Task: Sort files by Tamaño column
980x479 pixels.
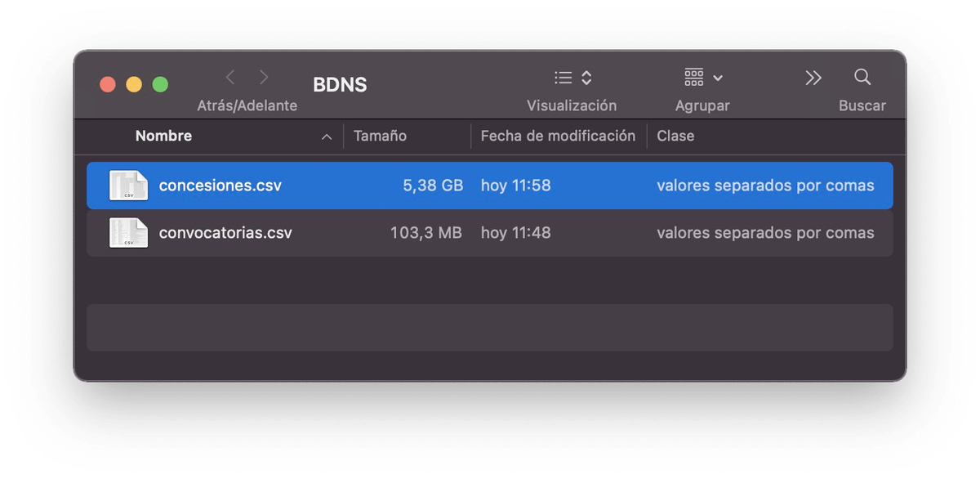Action: (x=380, y=137)
